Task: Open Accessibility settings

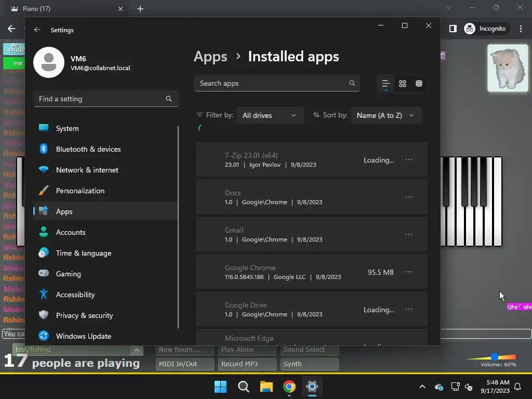Action: 105,295
